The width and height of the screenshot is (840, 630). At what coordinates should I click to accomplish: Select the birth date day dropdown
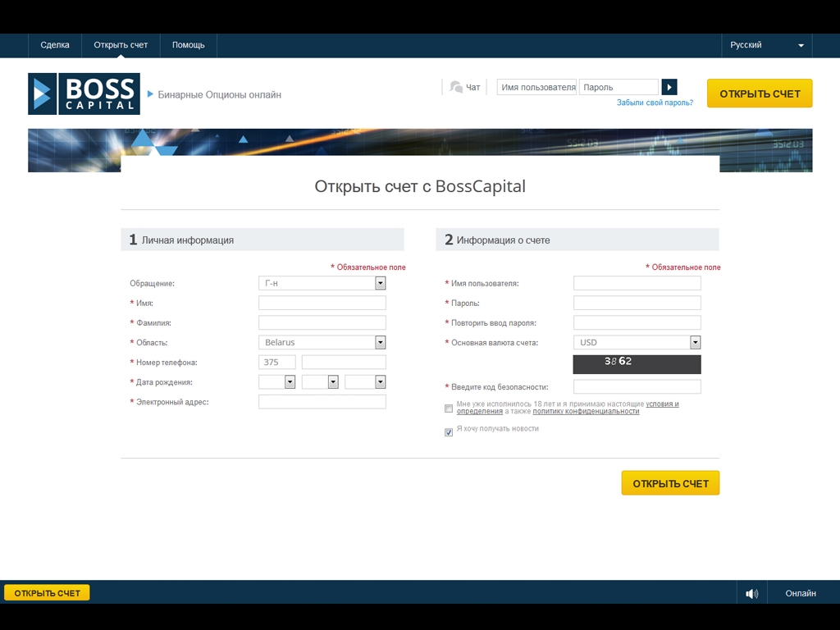coord(276,381)
